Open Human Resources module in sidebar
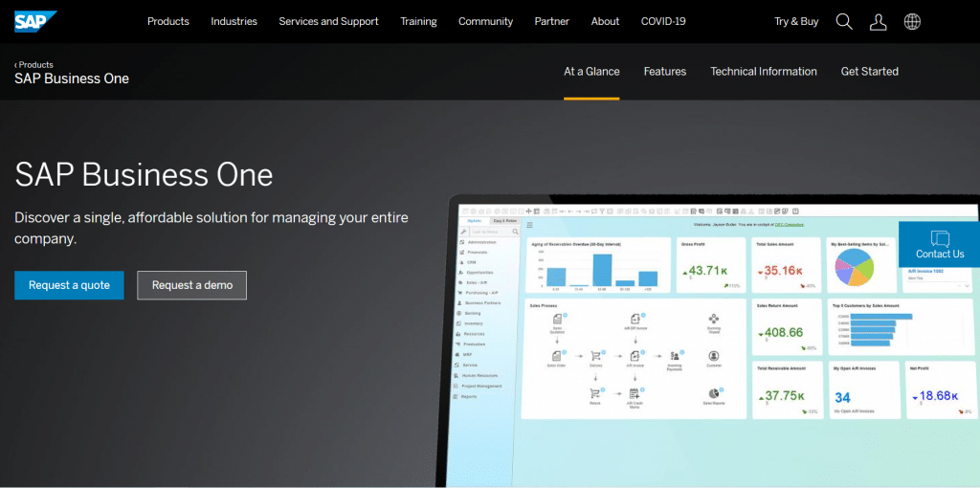The image size is (980, 488). (x=480, y=375)
